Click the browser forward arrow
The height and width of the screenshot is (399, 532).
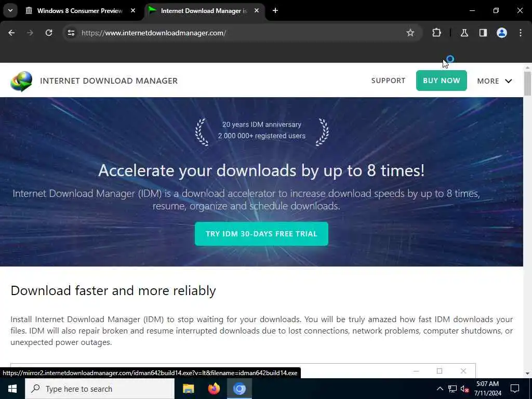[x=30, y=33]
